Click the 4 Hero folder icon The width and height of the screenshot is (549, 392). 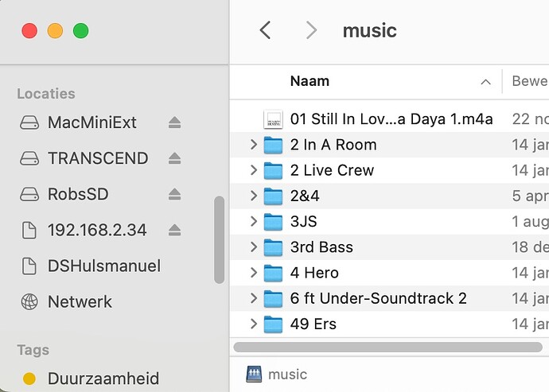(x=273, y=273)
